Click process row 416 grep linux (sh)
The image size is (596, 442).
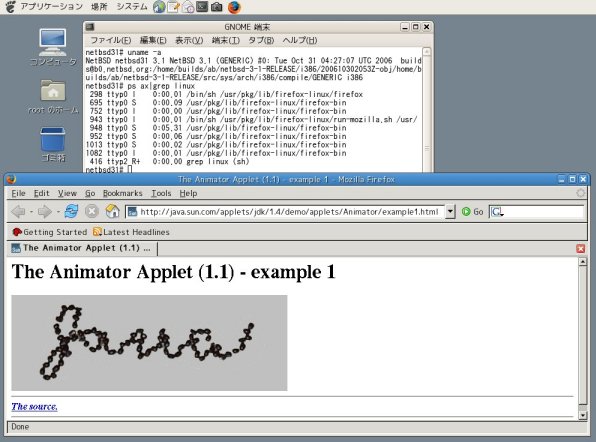point(169,161)
